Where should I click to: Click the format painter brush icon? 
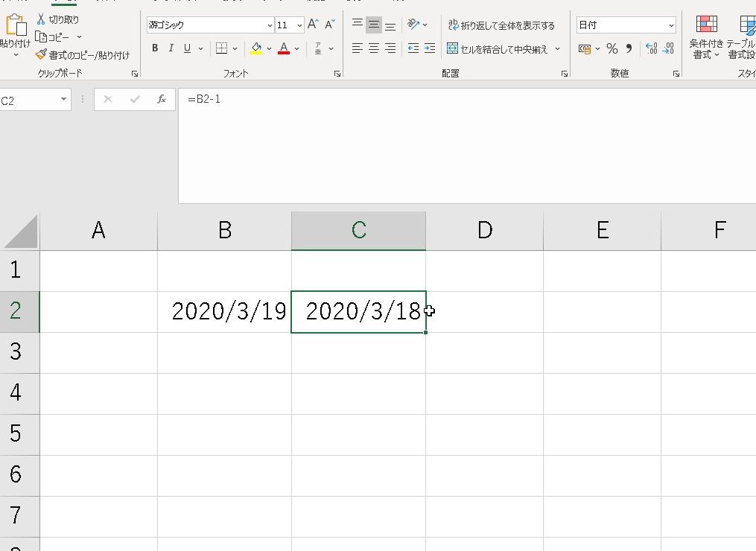coord(41,54)
